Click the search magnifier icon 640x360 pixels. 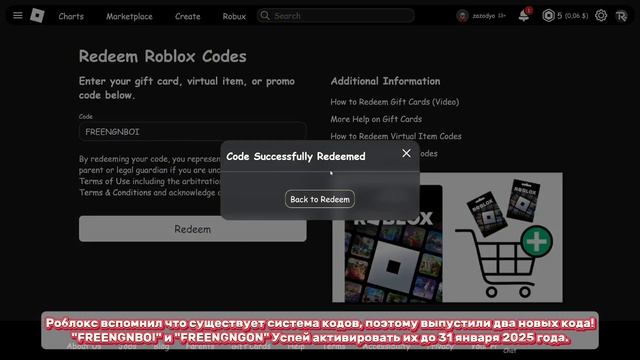265,16
